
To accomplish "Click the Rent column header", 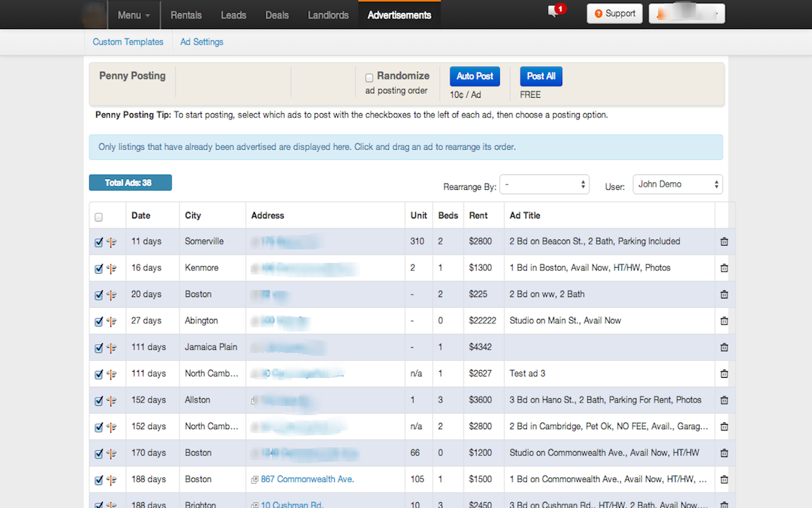I will (478, 216).
